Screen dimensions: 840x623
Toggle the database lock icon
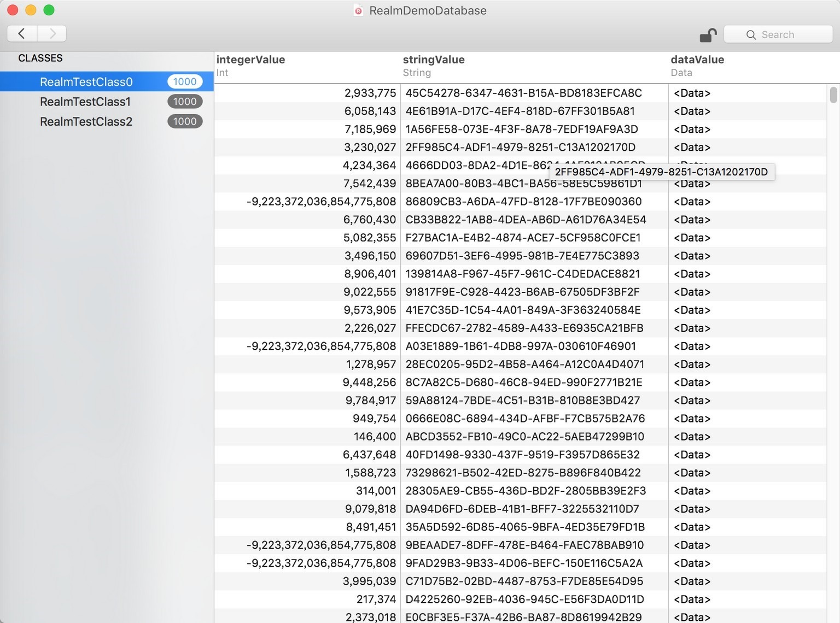click(x=708, y=35)
